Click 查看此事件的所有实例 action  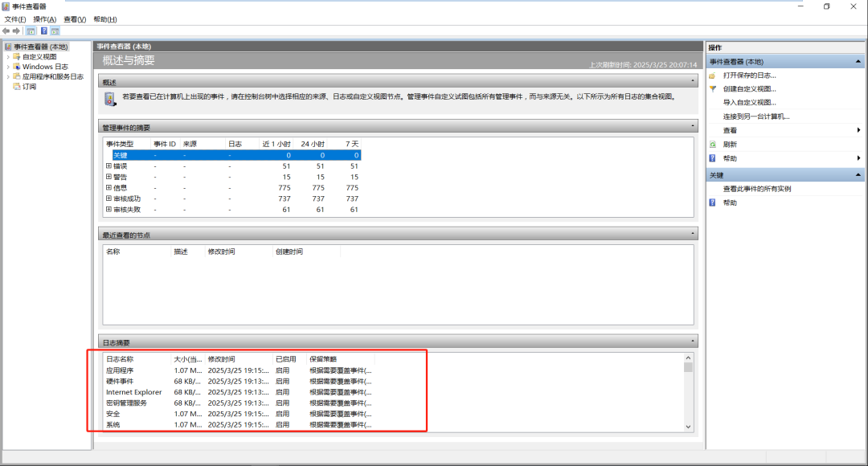coord(756,189)
